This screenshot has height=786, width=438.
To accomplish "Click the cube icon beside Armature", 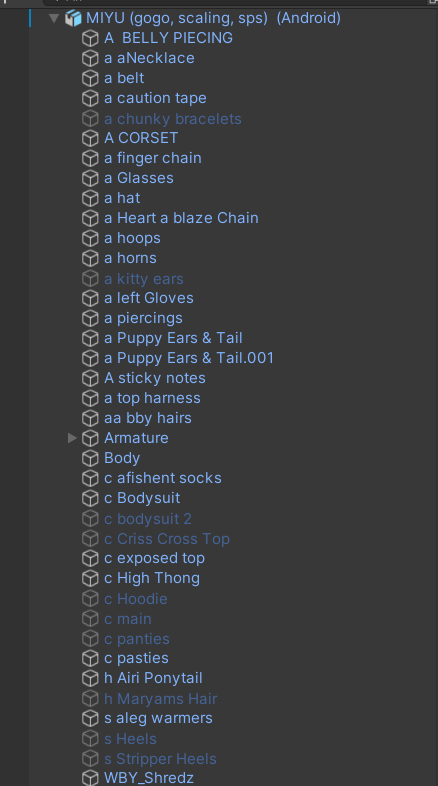I will 90,438.
